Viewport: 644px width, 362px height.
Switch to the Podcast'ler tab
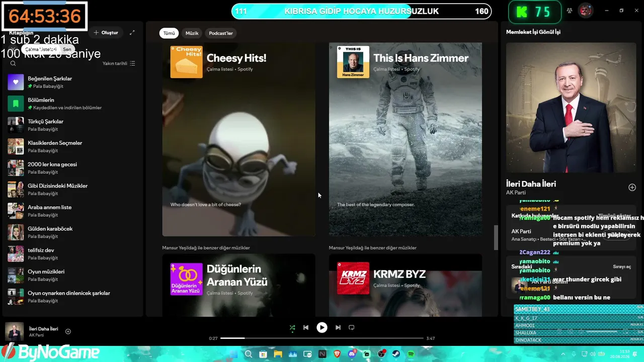(x=221, y=33)
